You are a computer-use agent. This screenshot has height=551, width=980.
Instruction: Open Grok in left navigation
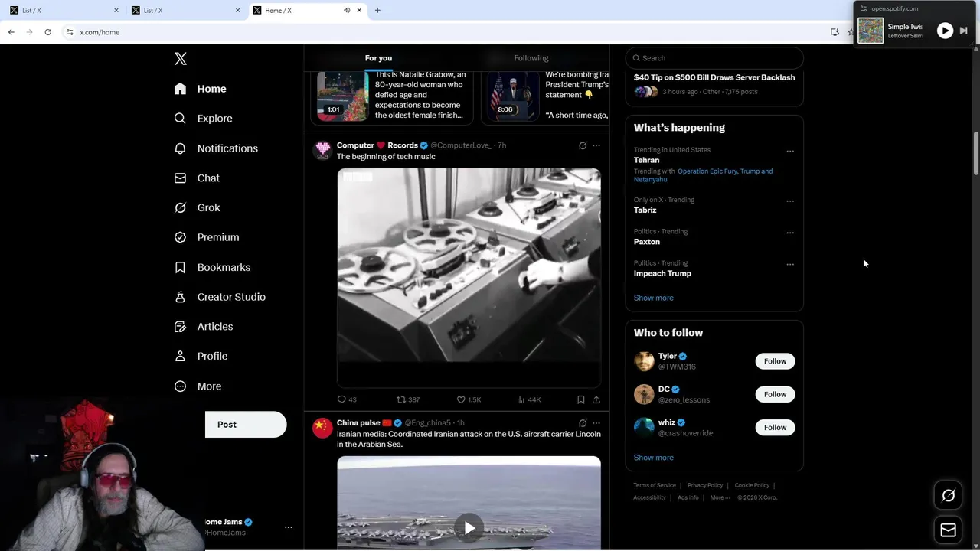[197, 207]
